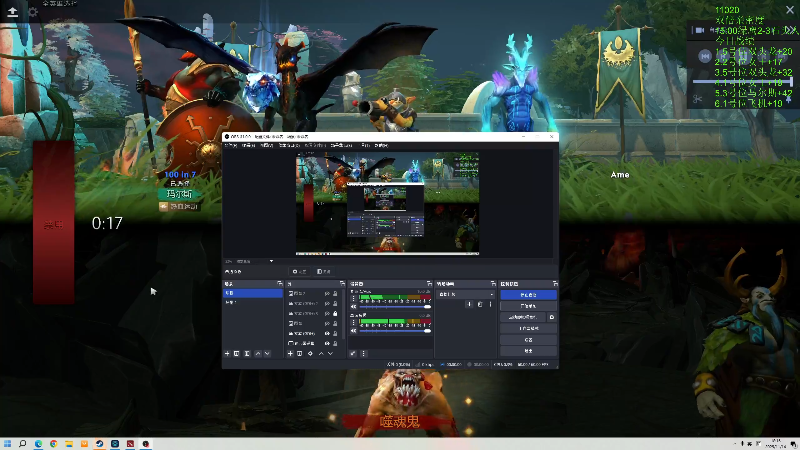Screen dimensions: 800x450
Task: Click the Exit button in OBS Controls
Action: click(528, 351)
